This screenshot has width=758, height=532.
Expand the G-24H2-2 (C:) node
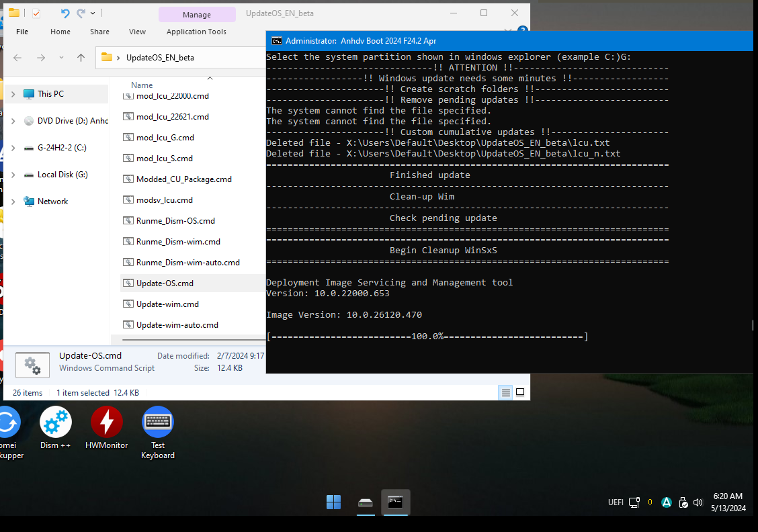[x=13, y=148]
